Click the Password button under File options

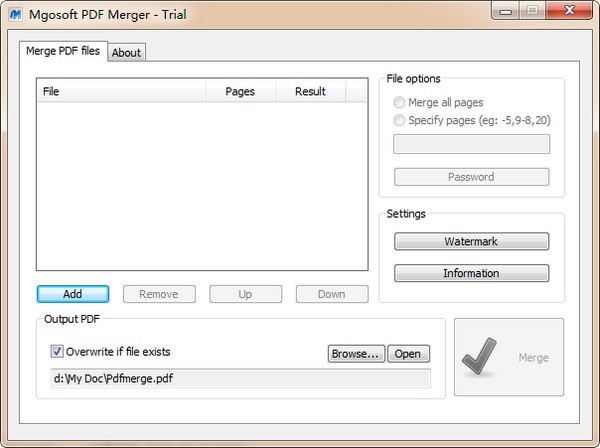(x=471, y=177)
